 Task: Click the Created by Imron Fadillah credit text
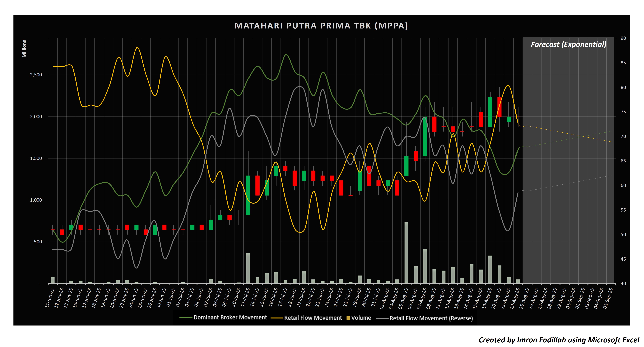coord(559,340)
